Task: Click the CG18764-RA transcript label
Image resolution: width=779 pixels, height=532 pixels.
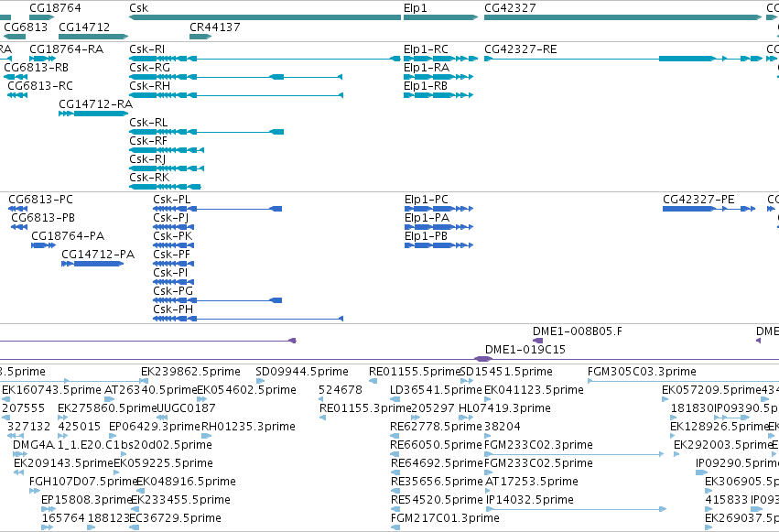Action: coord(67,49)
